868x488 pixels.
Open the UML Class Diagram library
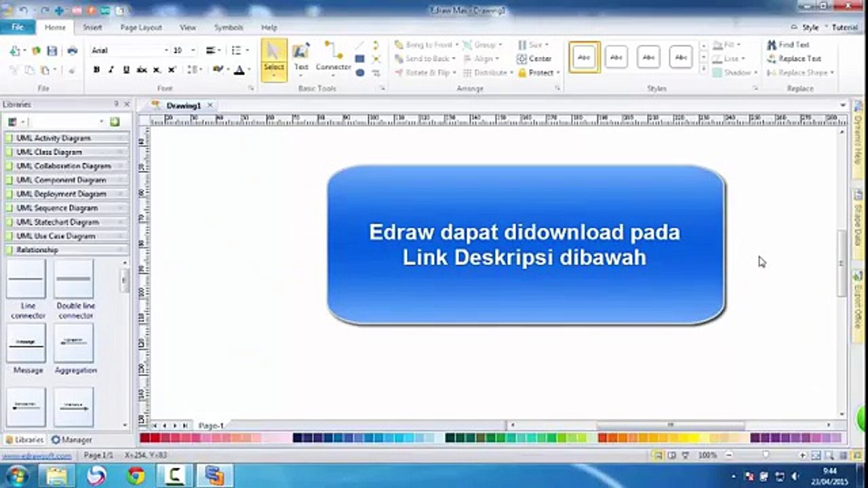coord(66,152)
